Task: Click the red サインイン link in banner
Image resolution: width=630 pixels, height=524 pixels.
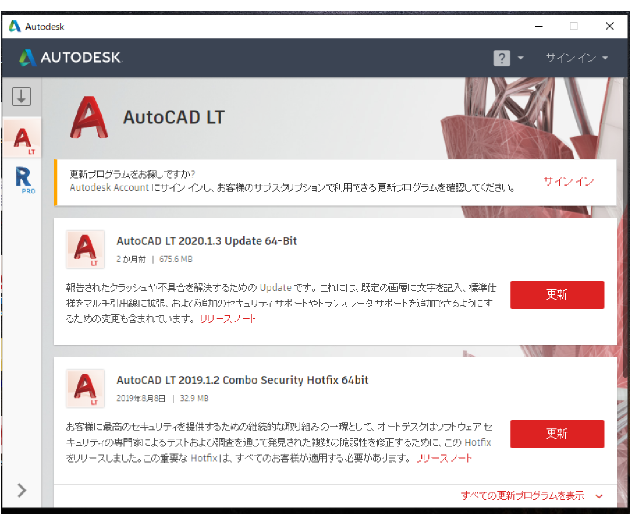Action: [569, 181]
